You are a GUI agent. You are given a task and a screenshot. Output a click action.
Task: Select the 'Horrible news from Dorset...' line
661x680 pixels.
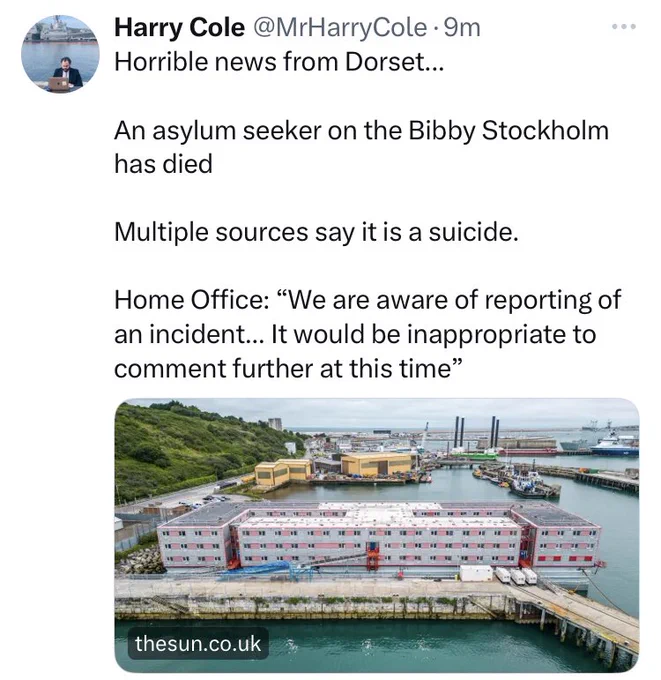[279, 62]
